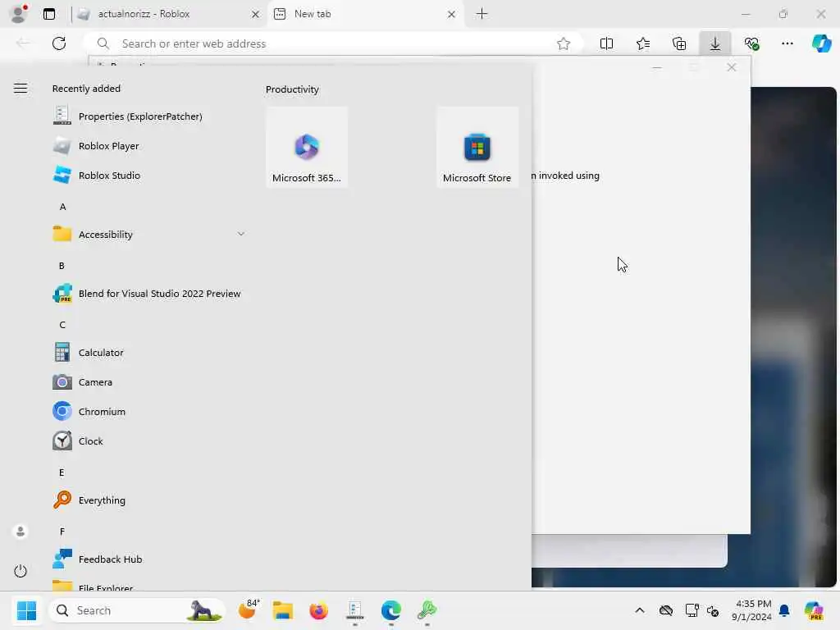Open the Accessibility folder entry
The width and height of the screenshot is (840, 630).
[x=148, y=234]
